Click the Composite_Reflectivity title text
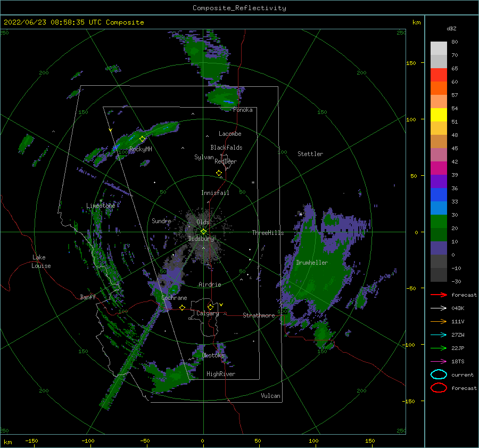The width and height of the screenshot is (479, 448). click(x=240, y=8)
